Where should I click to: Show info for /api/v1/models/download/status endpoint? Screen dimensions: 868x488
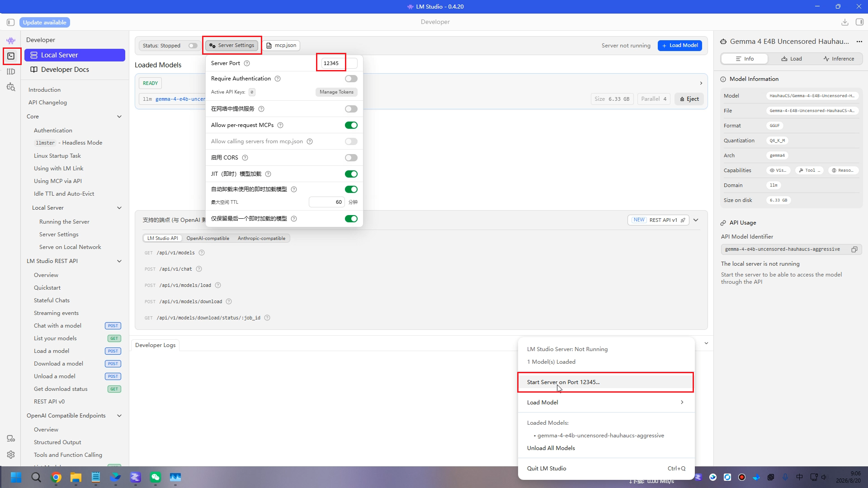(x=267, y=318)
